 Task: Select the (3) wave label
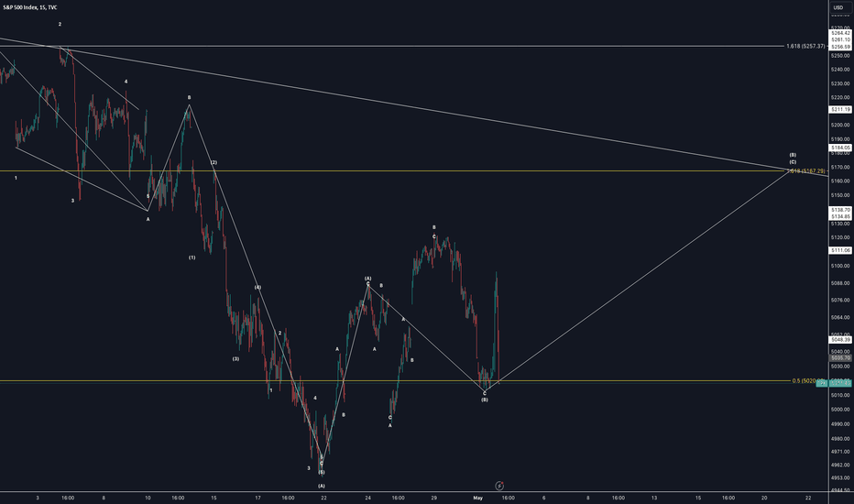[x=235, y=358]
